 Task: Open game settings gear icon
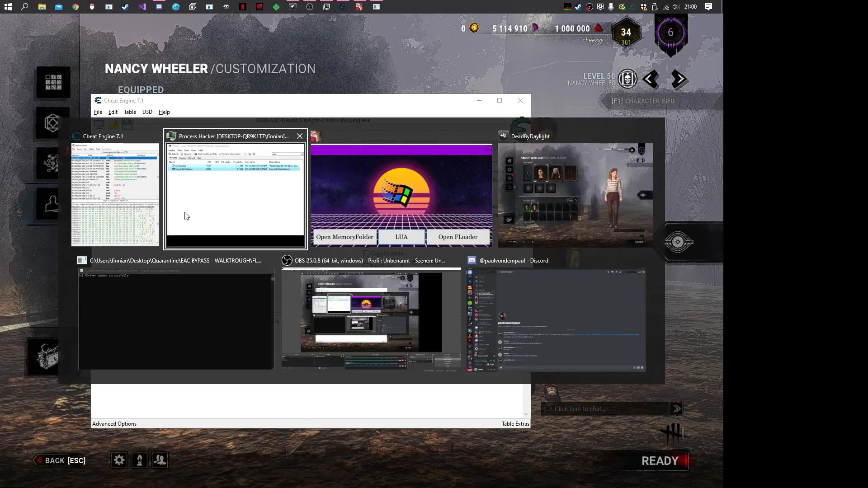(x=119, y=460)
